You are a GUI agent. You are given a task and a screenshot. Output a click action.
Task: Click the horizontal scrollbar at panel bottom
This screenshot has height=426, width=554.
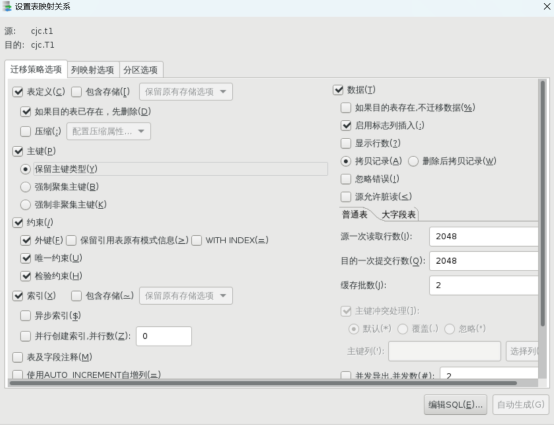(x=263, y=383)
